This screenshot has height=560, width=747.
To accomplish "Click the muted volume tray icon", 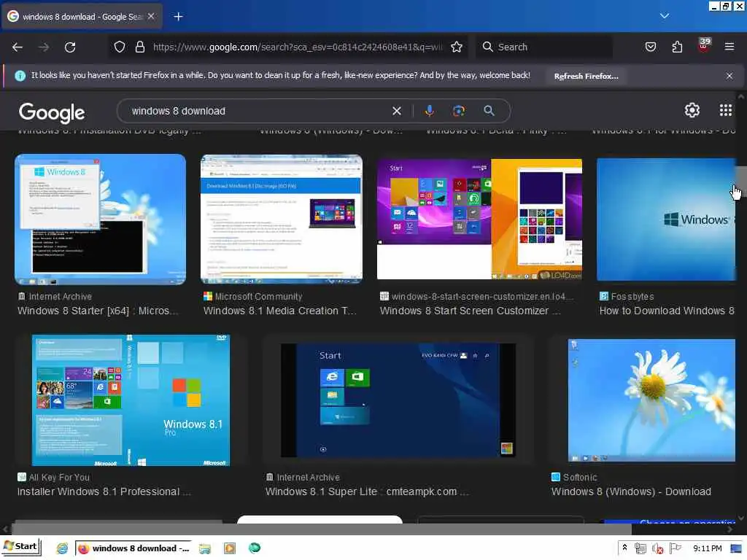I will tap(658, 548).
